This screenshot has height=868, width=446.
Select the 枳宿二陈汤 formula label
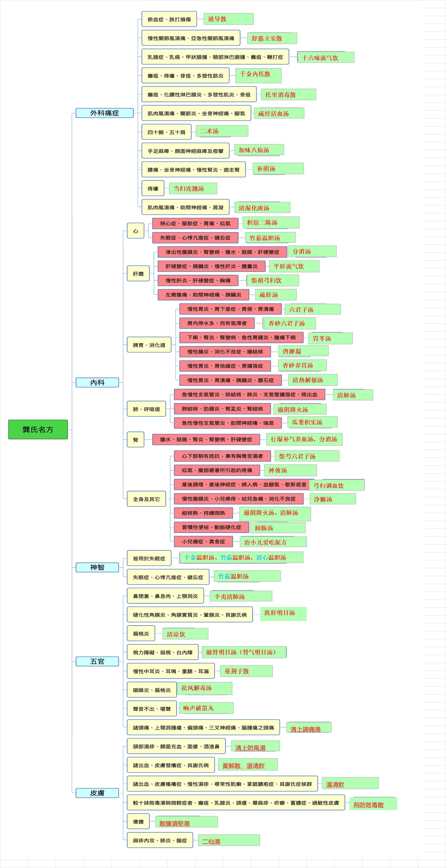pos(271,222)
